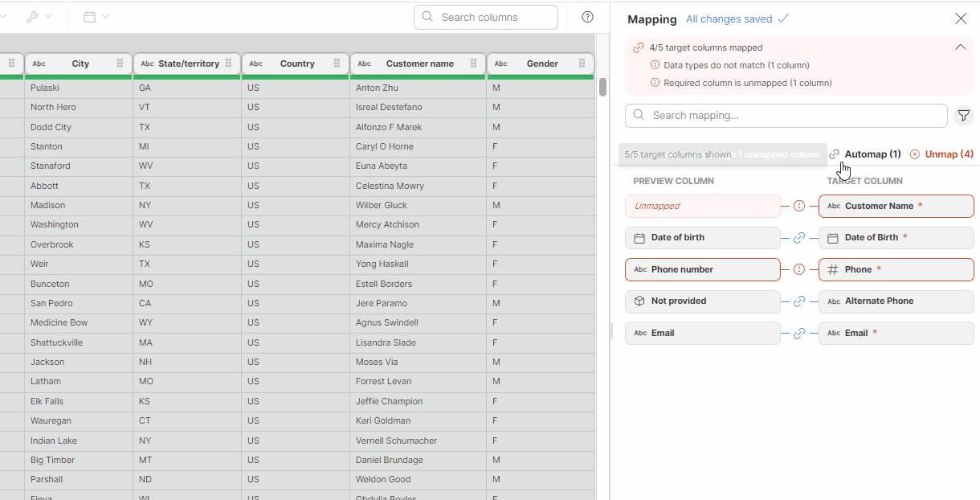Select the Unmapped preview column field

pyautogui.click(x=702, y=206)
